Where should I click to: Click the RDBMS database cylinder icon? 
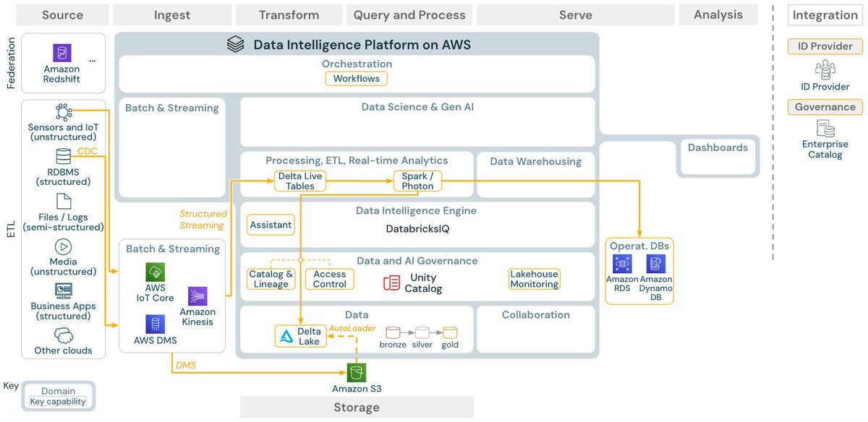[64, 156]
